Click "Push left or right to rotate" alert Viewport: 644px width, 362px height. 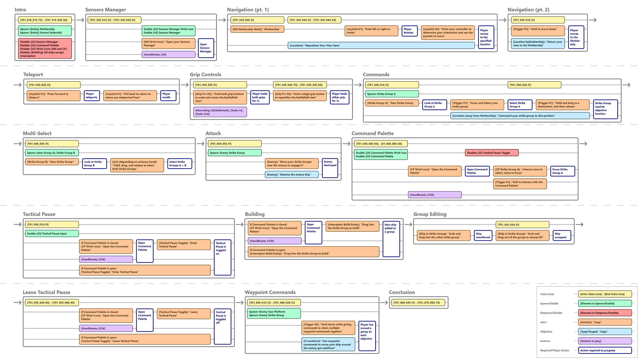[371, 31]
